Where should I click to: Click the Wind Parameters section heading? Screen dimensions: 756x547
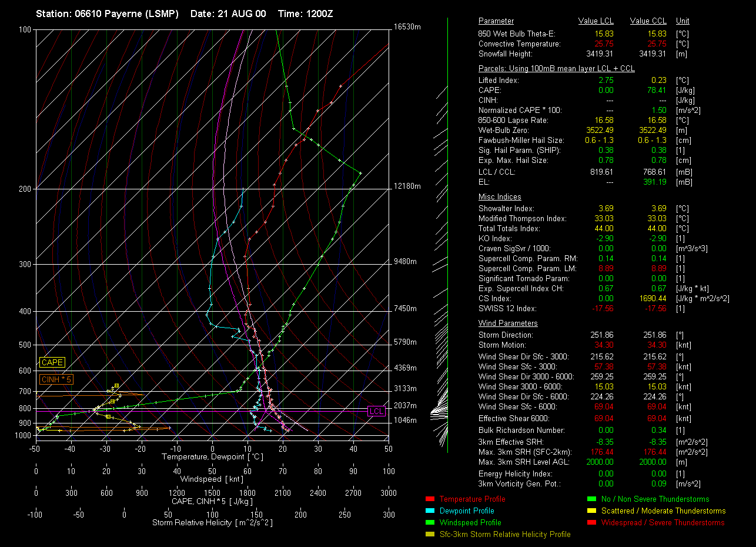pos(508,323)
